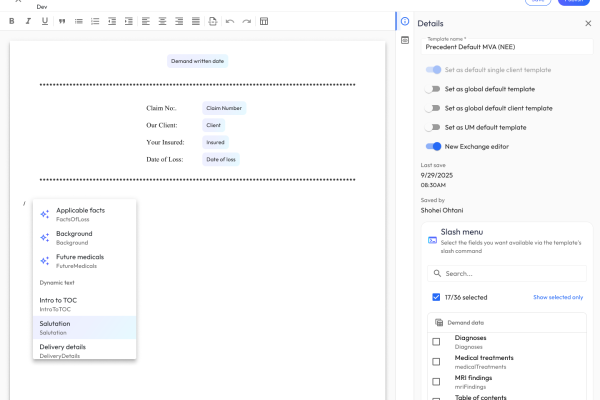
Task: Toggle bold formatting in the toolbar
Action: point(12,21)
